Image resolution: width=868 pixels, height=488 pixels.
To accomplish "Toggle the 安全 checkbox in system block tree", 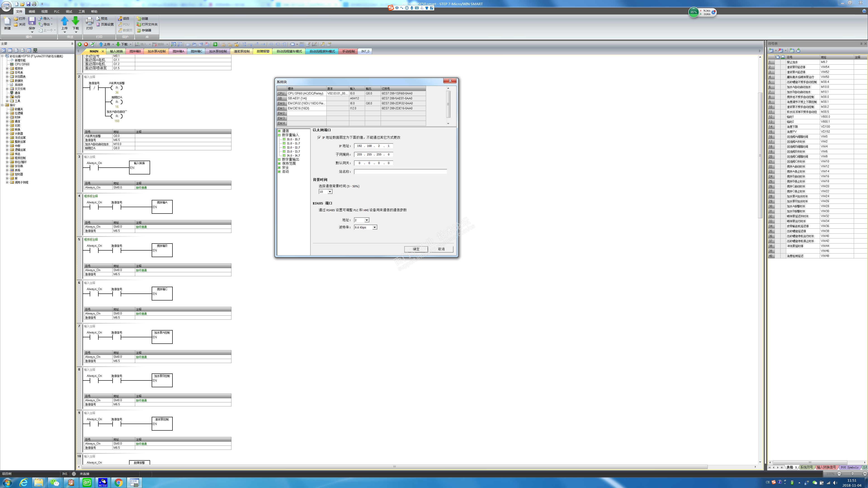I will [279, 167].
